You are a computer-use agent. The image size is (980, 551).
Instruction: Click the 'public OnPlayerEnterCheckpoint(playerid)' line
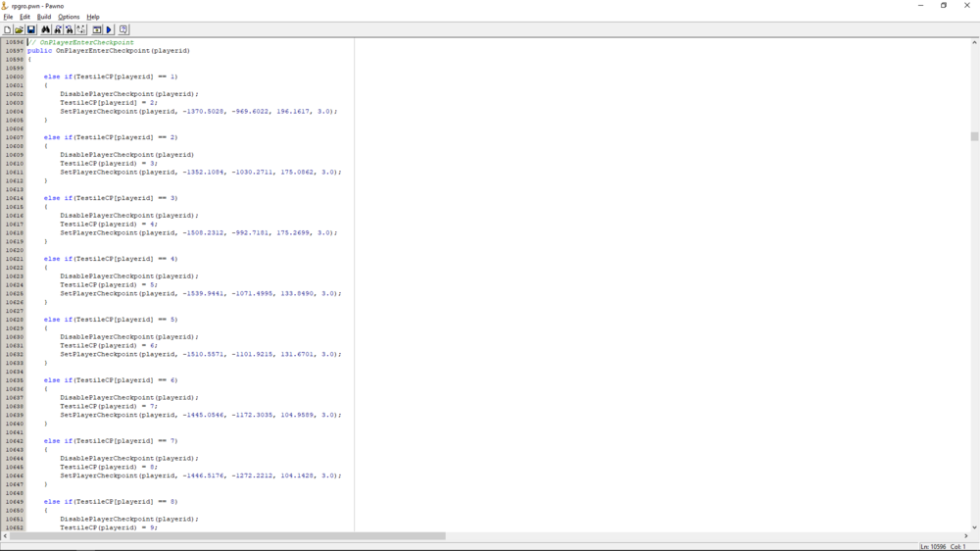coord(109,51)
